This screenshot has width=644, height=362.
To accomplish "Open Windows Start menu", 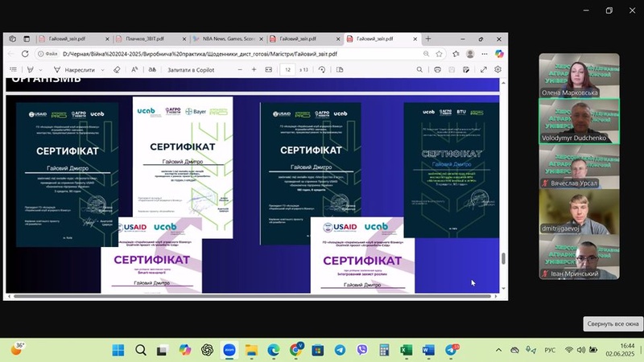I will click(x=118, y=350).
